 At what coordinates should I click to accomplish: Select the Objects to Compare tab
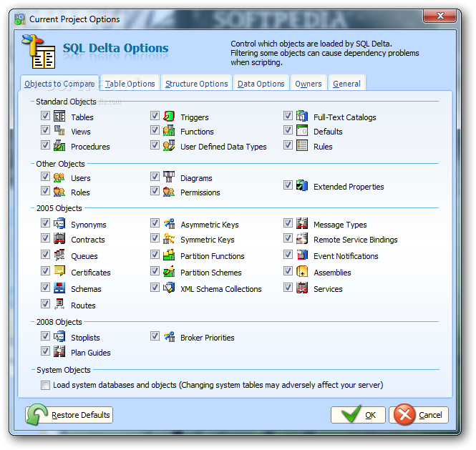[59, 84]
